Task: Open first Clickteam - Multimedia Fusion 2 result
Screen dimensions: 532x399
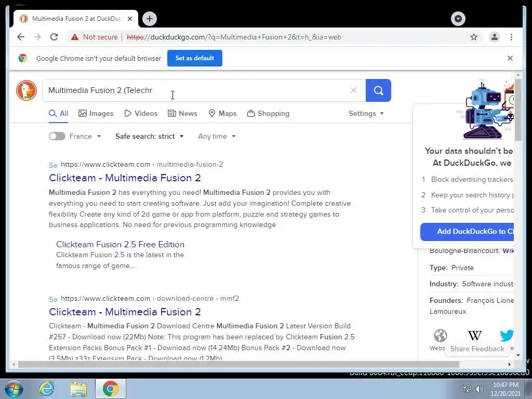Action: click(x=125, y=178)
